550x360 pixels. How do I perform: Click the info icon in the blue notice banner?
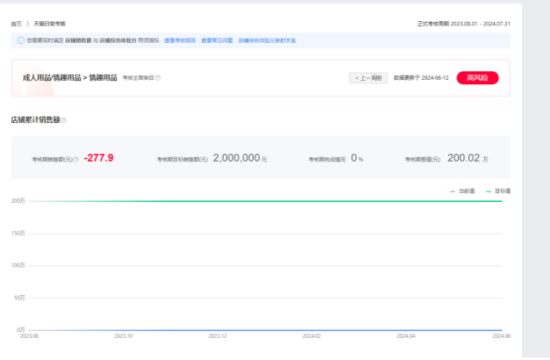tap(20, 40)
